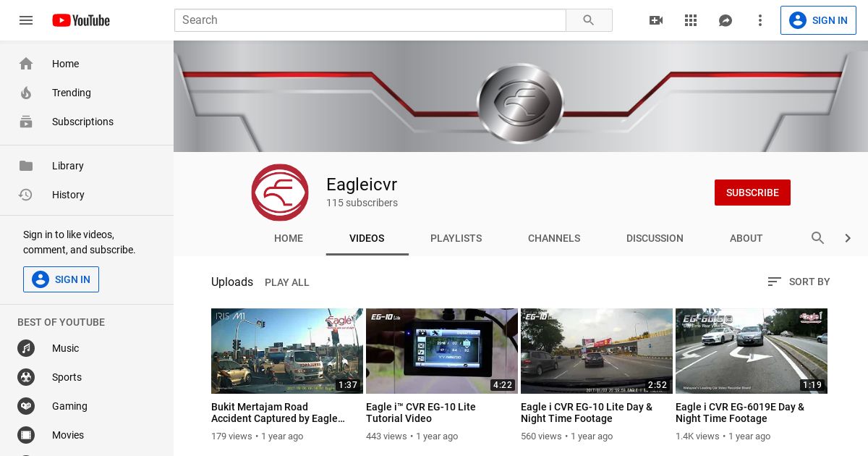Open EG-10 Lite Tutorial Video thumbnail
Image resolution: width=868 pixels, height=456 pixels.
point(442,351)
